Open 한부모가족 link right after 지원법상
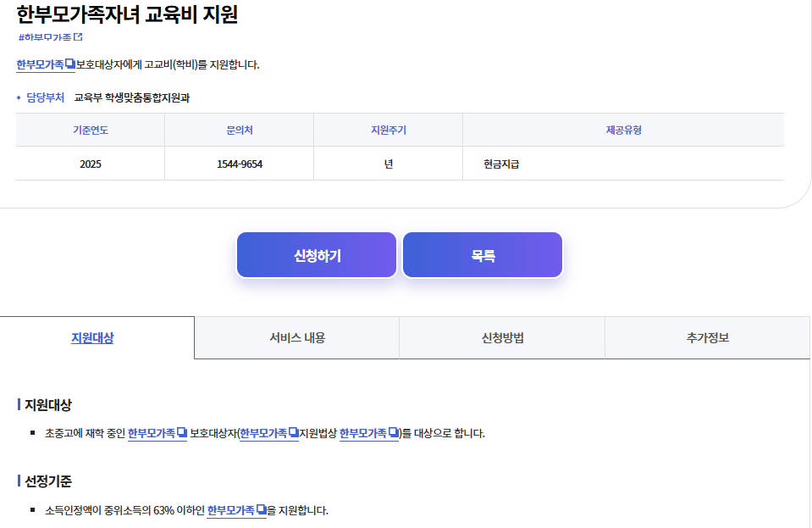The width and height of the screenshot is (812, 528). point(368,433)
